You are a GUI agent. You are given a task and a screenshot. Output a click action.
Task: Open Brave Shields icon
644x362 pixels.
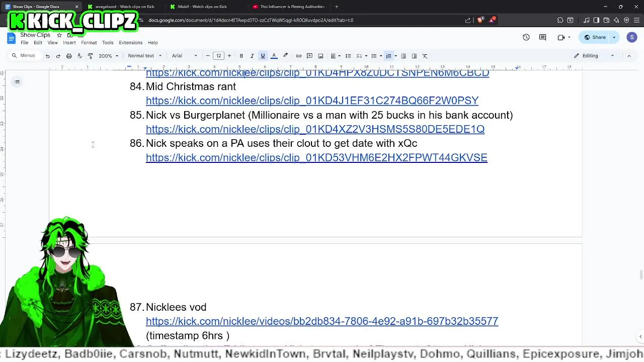click(x=479, y=20)
